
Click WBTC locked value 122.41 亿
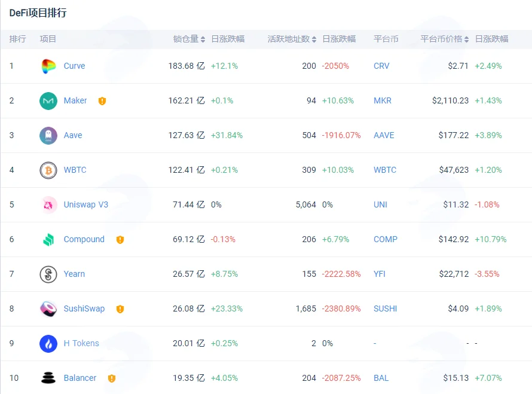[186, 170]
